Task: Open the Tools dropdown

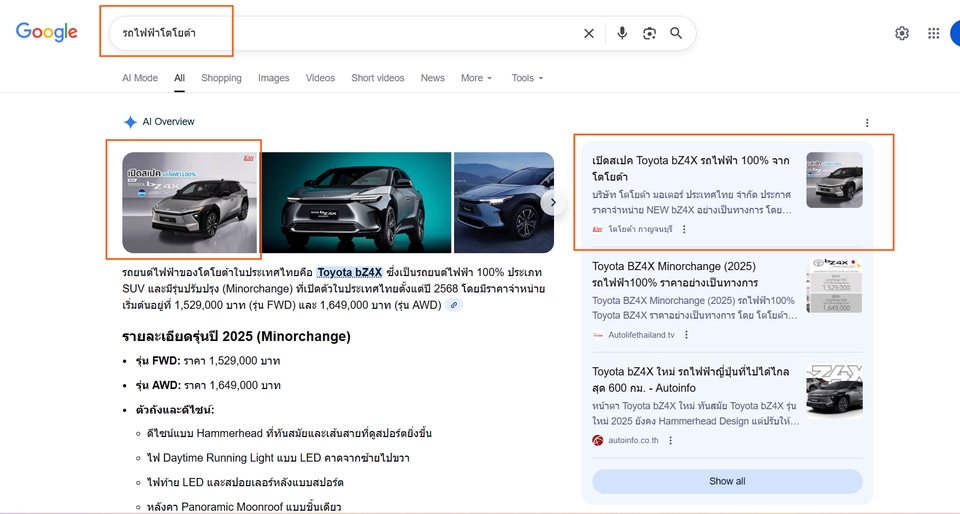Action: pos(527,78)
